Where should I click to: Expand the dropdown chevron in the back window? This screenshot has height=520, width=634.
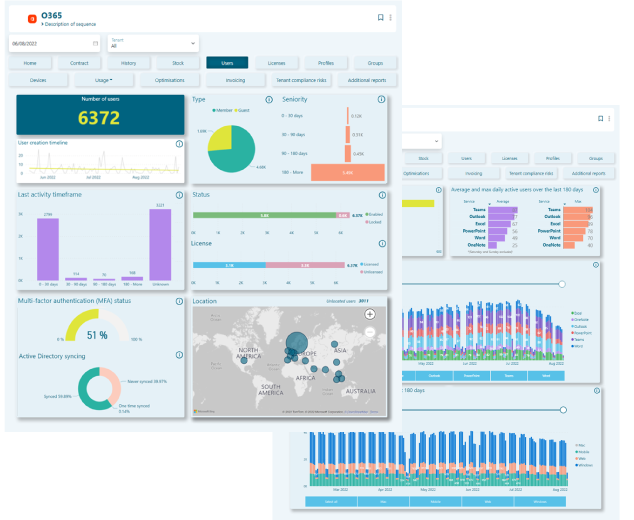[x=436, y=141]
